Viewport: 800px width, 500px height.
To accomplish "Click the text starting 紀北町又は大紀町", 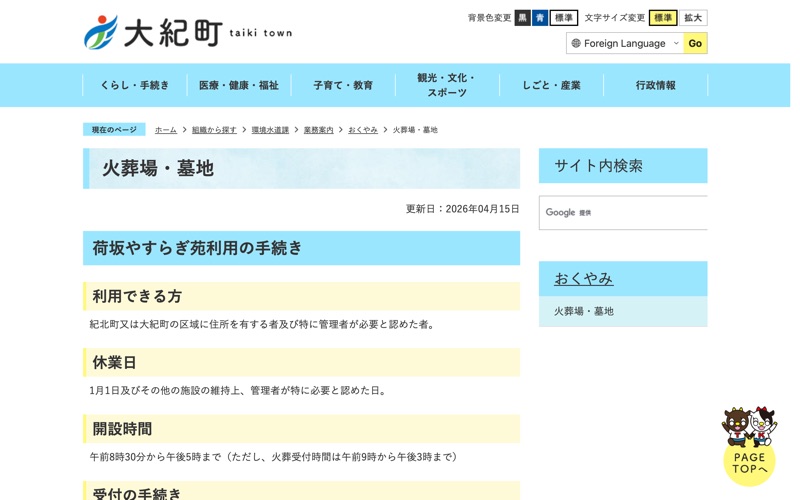I will tap(263, 324).
